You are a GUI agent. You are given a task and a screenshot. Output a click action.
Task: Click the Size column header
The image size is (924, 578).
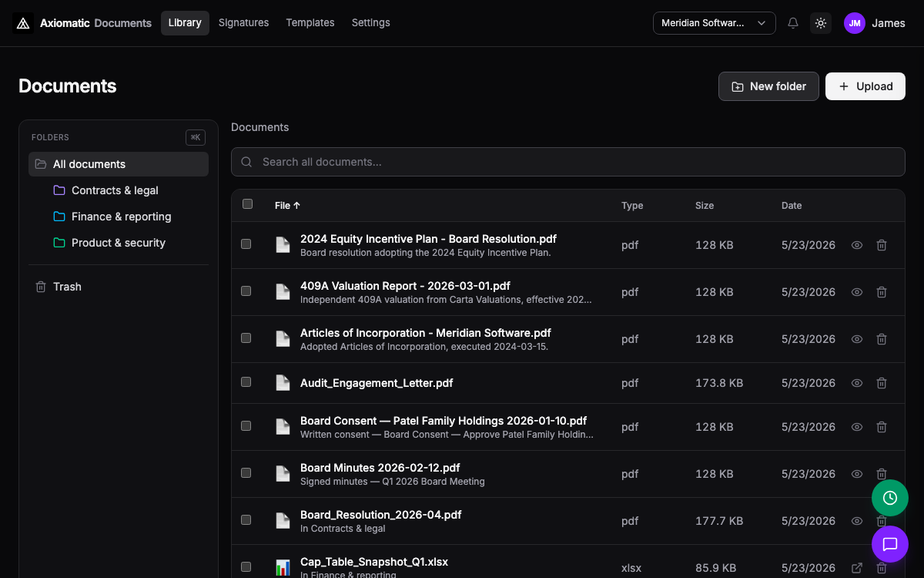(x=705, y=206)
